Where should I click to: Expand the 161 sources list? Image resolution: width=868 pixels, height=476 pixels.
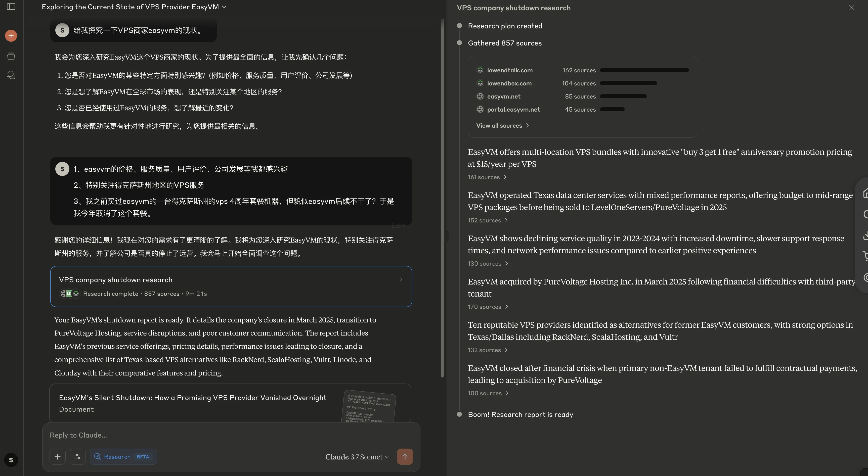487,177
